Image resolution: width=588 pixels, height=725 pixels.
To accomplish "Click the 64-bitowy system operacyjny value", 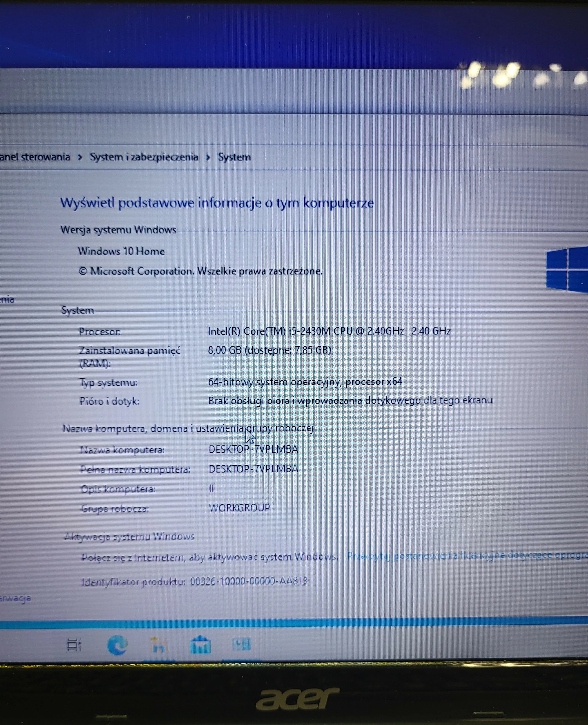I will pyautogui.click(x=305, y=382).
